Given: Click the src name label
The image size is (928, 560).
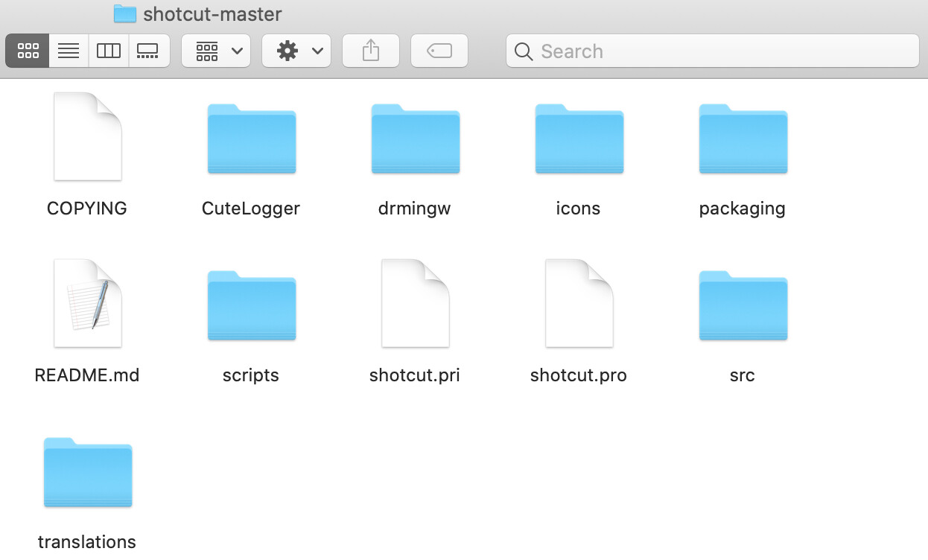Looking at the screenshot, I should [743, 375].
